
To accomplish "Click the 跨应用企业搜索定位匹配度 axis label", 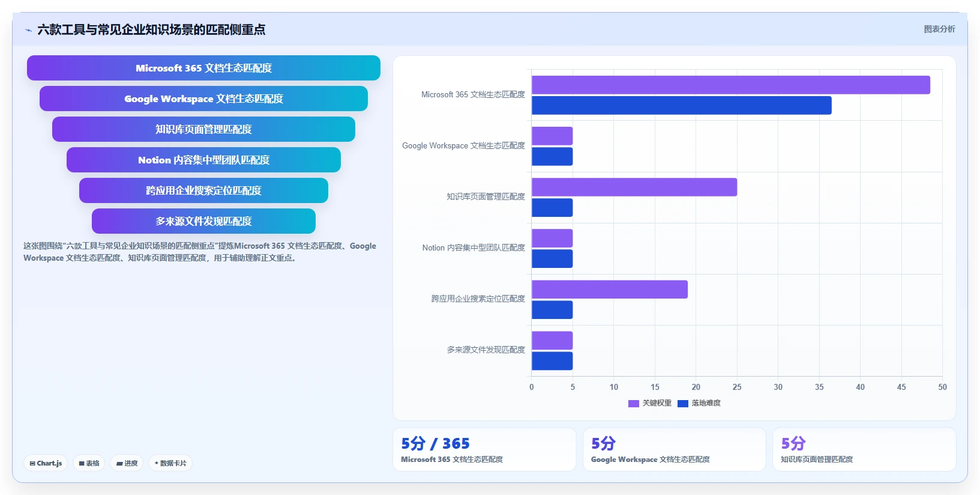I will pos(478,299).
